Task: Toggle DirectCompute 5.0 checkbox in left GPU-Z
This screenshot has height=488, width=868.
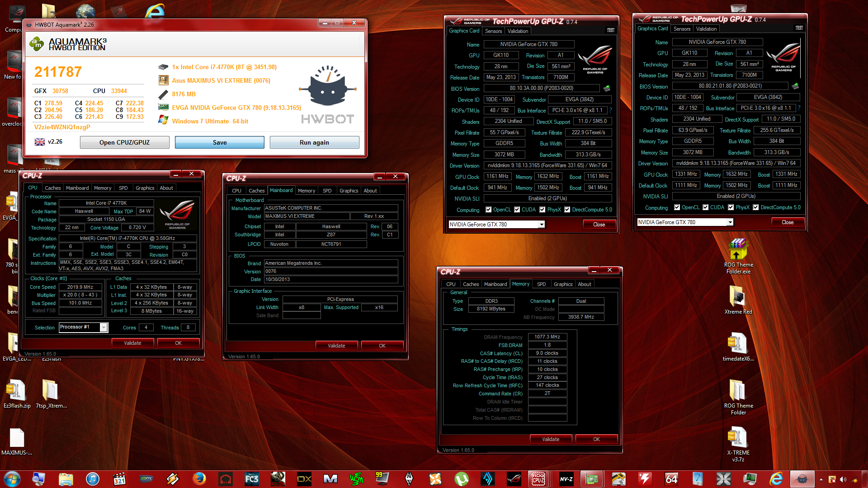Action: click(567, 210)
